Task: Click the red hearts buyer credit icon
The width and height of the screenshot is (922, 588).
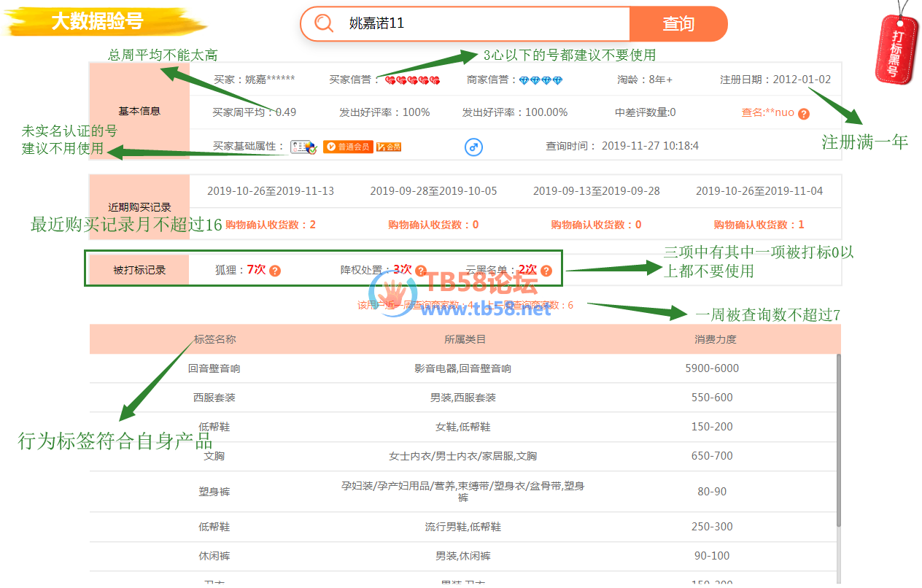Action: (413, 80)
